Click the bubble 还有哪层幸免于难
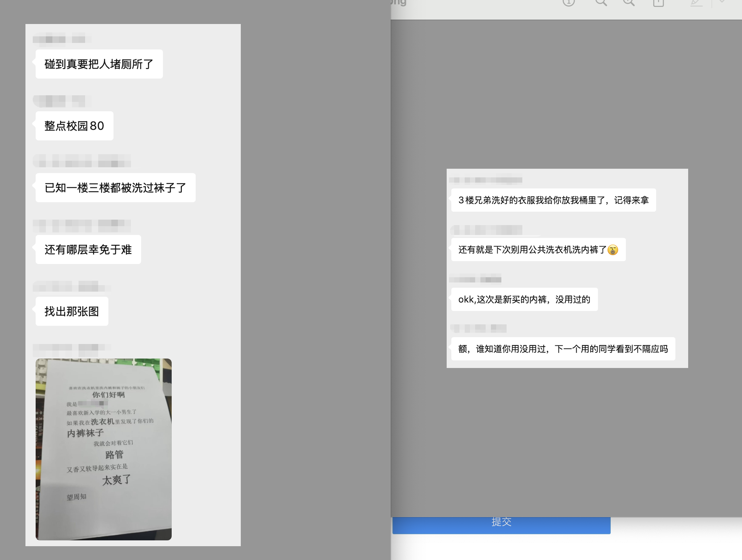The width and height of the screenshot is (742, 560). (88, 249)
